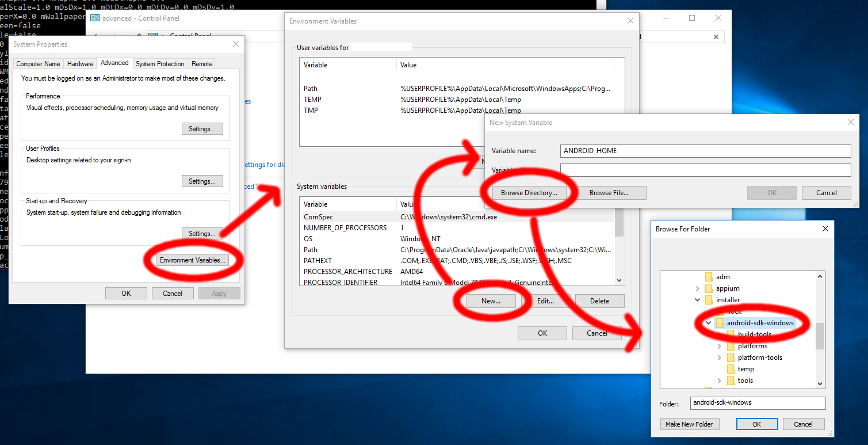
Task: Click into the Variable name input field
Action: click(705, 151)
